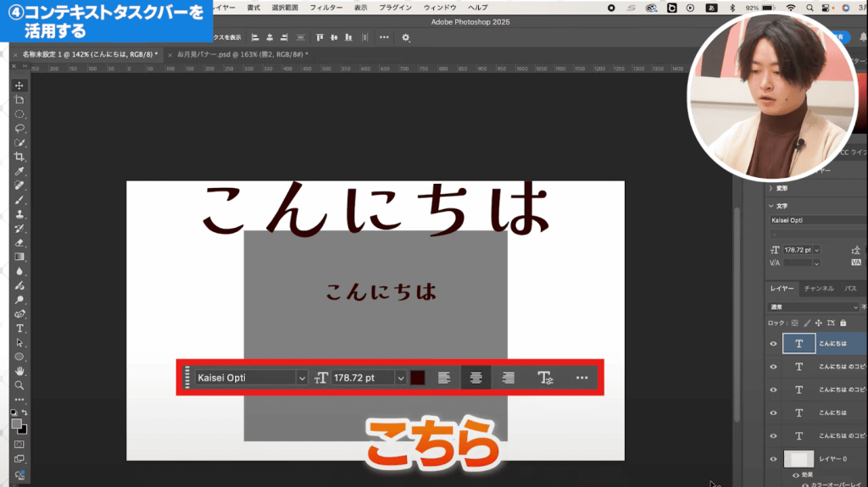Hide the レイヤー 0 layer
This screenshot has height=487, width=868.
pyautogui.click(x=773, y=459)
